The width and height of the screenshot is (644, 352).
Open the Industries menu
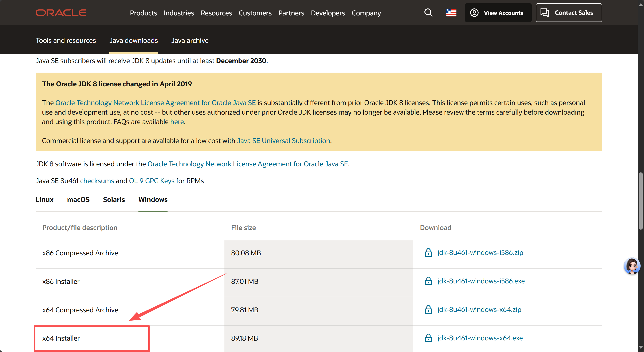pos(179,13)
